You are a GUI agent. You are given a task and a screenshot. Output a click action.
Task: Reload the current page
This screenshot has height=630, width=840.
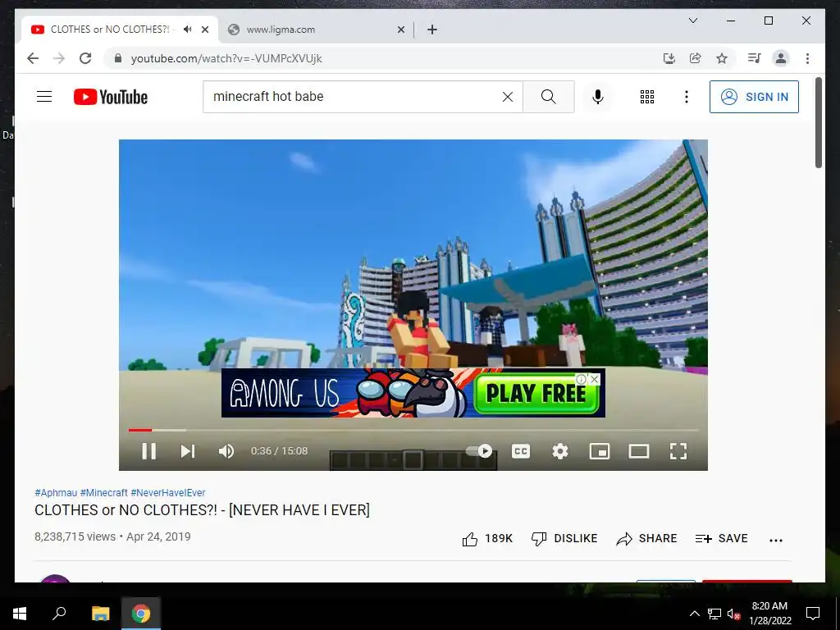(x=85, y=58)
